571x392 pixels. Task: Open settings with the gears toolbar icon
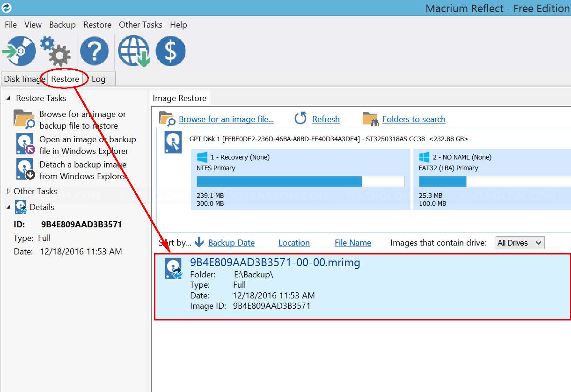point(55,51)
